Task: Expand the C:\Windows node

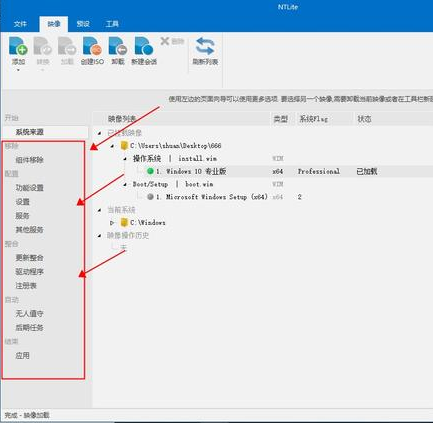Action: pos(112,223)
